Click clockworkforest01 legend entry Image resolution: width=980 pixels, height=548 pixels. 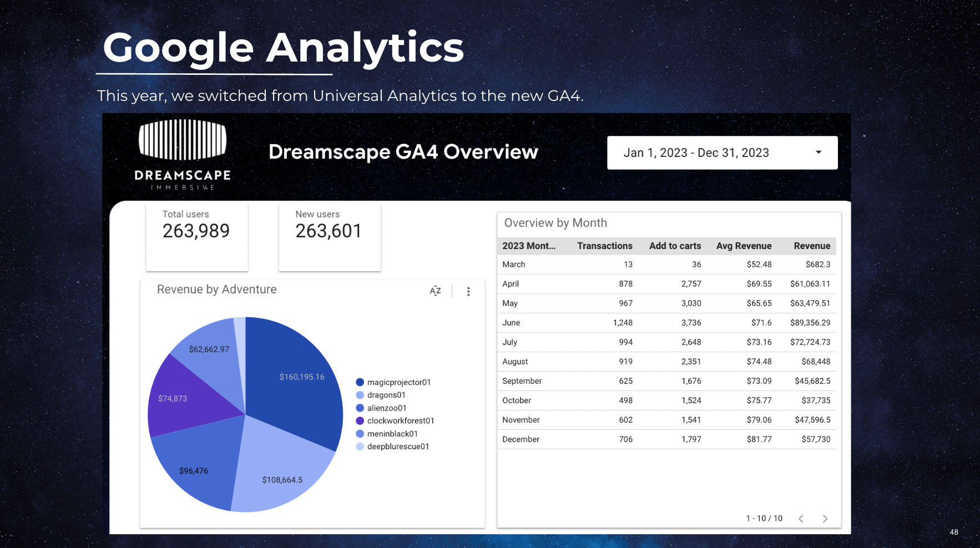395,420
